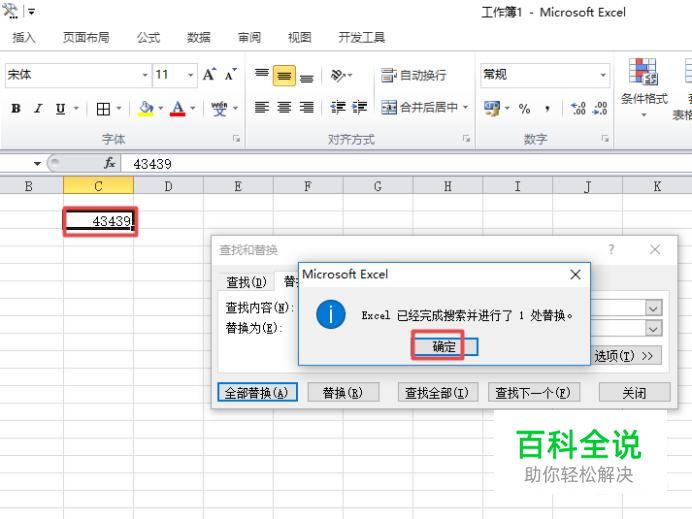Select the cell containing 43439
Image resolution: width=692 pixels, height=519 pixels.
coord(100,221)
